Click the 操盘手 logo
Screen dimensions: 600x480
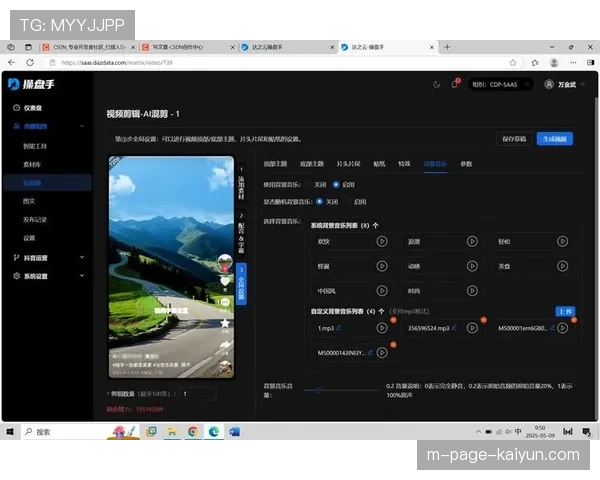coord(31,84)
